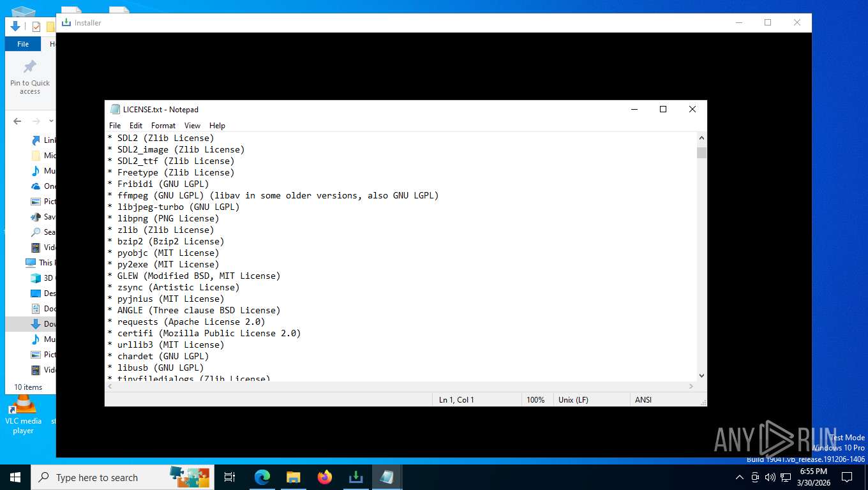Click Notepad vertical scrollbar up arrow
This screenshot has width=868, height=490.
click(x=701, y=138)
